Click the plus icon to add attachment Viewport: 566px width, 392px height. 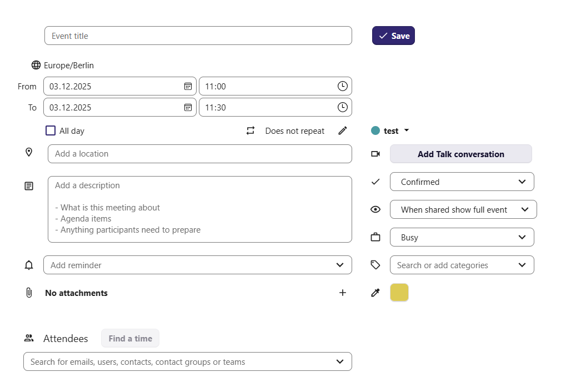pyautogui.click(x=343, y=293)
